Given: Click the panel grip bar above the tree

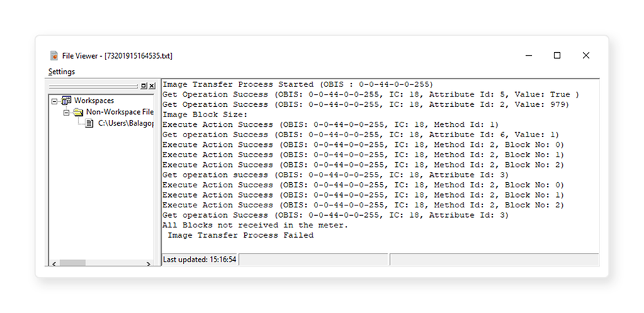Looking at the screenshot, I should (x=93, y=86).
